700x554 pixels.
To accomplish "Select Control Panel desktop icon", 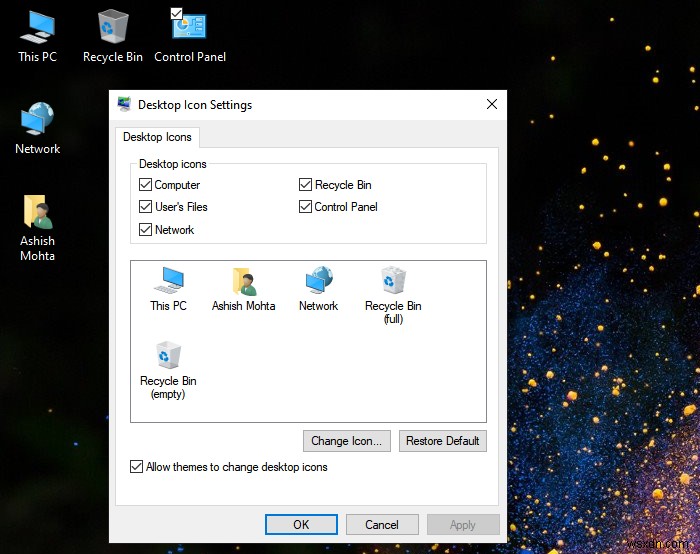I will click(x=190, y=37).
